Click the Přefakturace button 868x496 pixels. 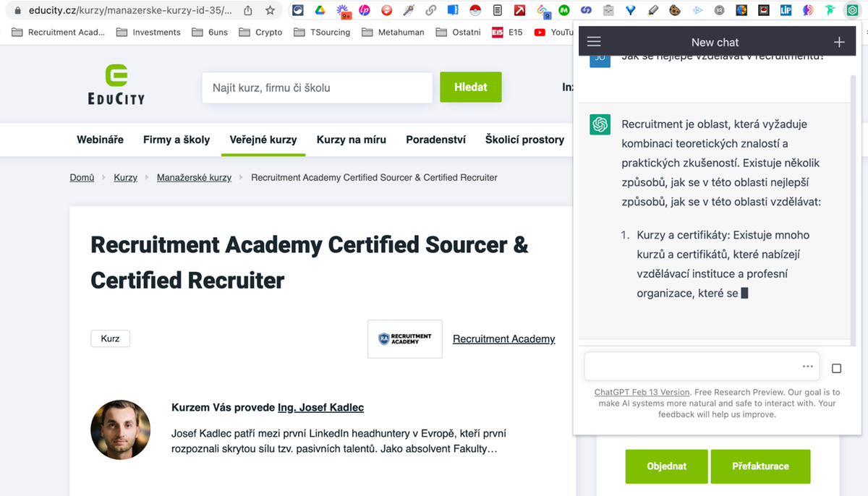pos(760,466)
